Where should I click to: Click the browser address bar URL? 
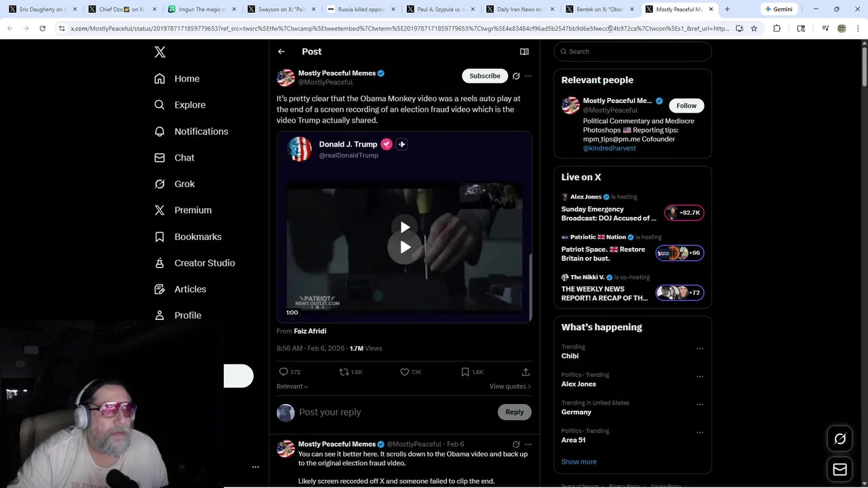tap(400, 28)
